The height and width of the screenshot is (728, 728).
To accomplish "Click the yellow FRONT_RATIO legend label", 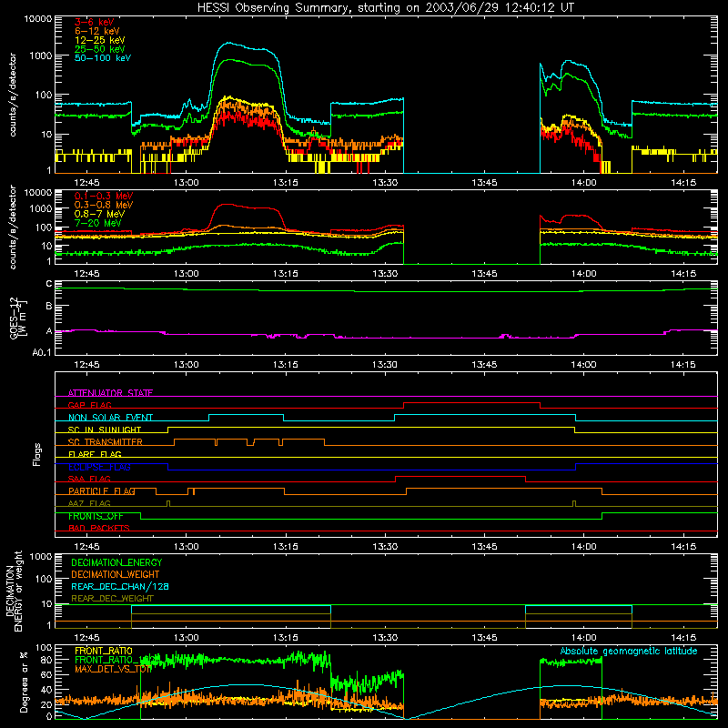I will (x=104, y=651).
